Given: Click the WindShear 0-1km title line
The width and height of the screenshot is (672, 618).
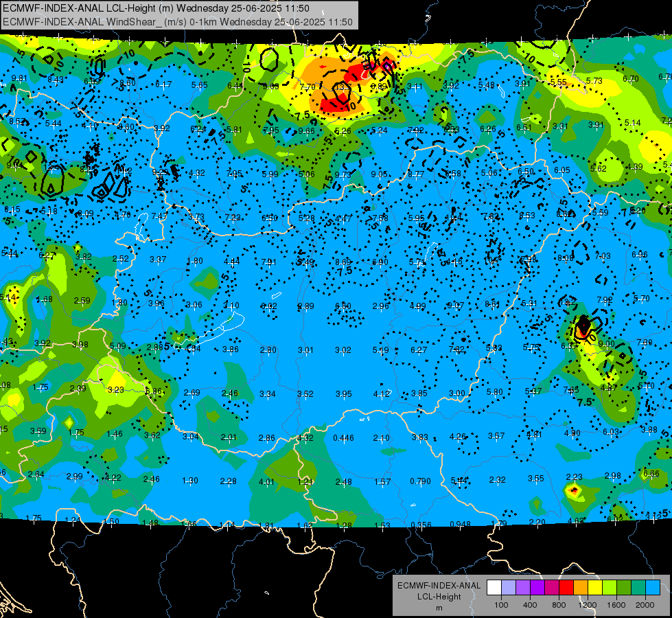Looking at the screenshot, I should point(177,22).
